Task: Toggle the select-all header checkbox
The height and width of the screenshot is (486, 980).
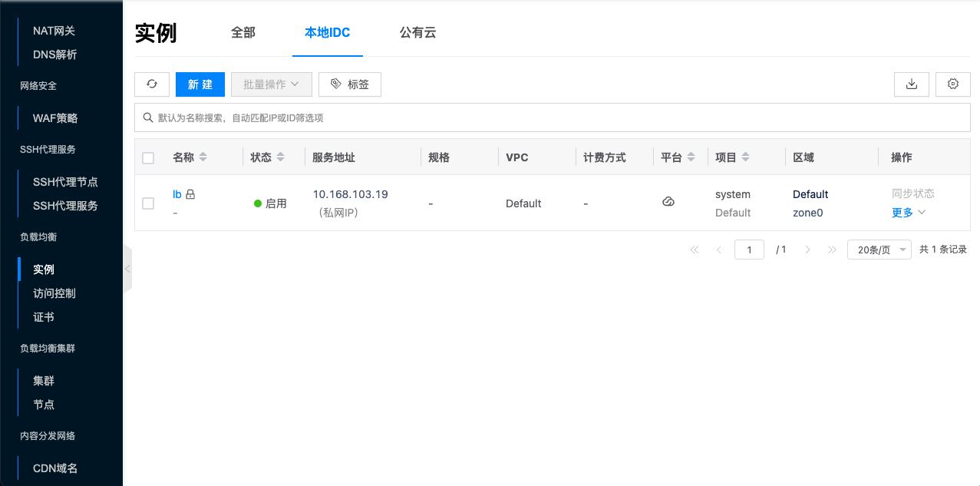Action: pos(148,158)
